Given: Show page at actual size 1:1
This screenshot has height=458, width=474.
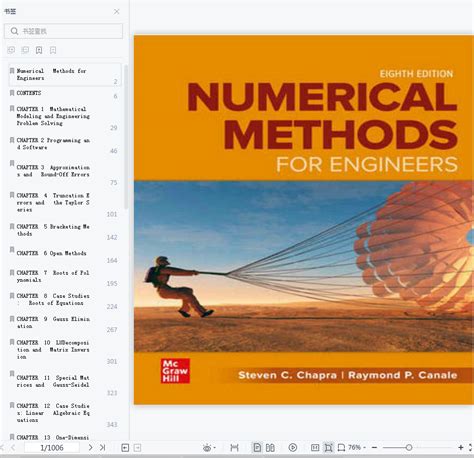Looking at the screenshot, I should click(315, 447).
